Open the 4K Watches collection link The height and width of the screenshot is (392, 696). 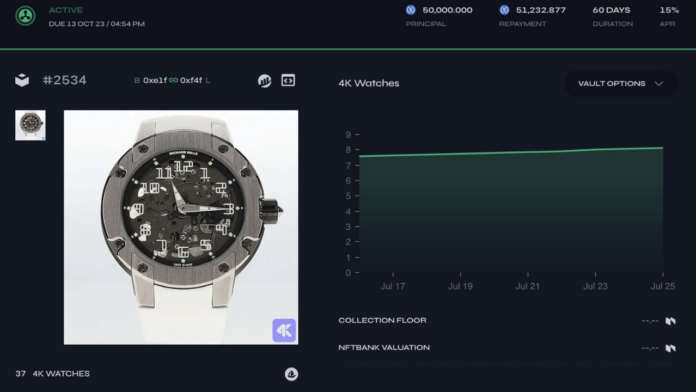(61, 374)
